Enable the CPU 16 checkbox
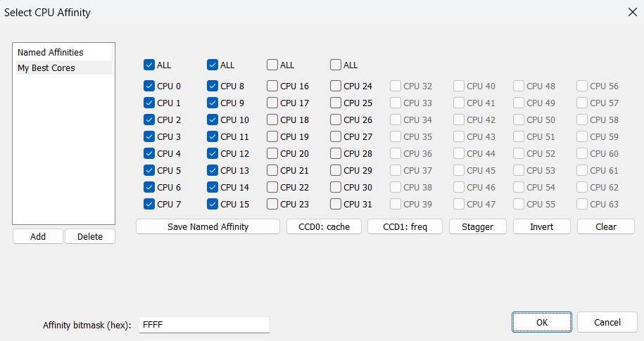This screenshot has width=644, height=341. click(272, 86)
